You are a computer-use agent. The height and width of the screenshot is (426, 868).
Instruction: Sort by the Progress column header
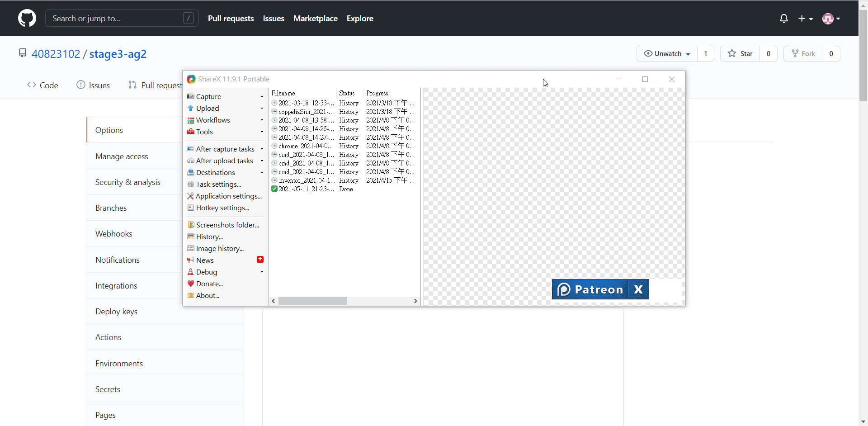392,93
